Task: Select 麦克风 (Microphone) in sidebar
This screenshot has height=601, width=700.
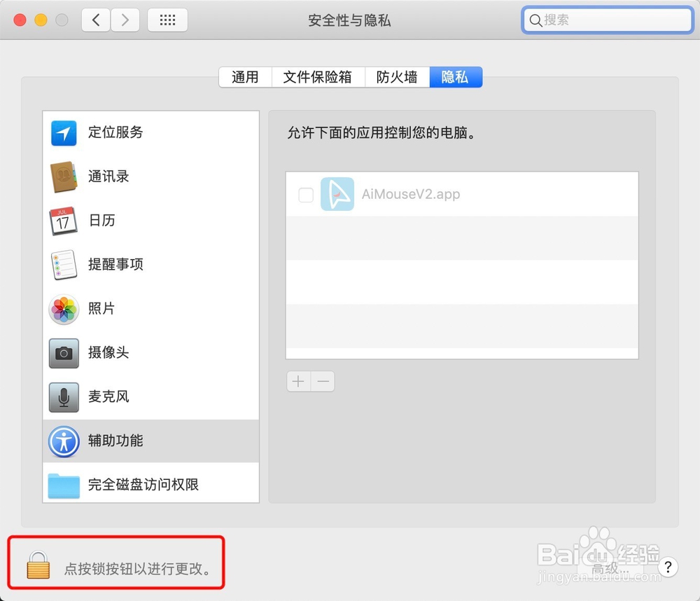Action: (108, 397)
